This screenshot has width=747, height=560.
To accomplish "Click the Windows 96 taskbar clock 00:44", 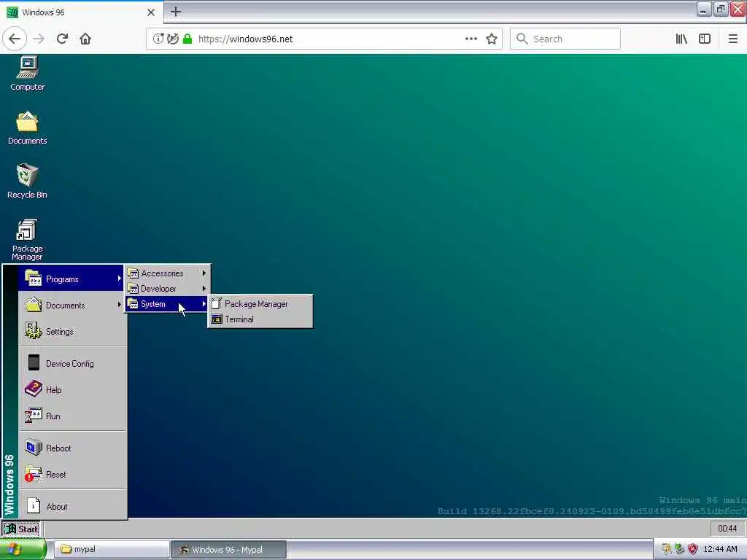I will (727, 529).
